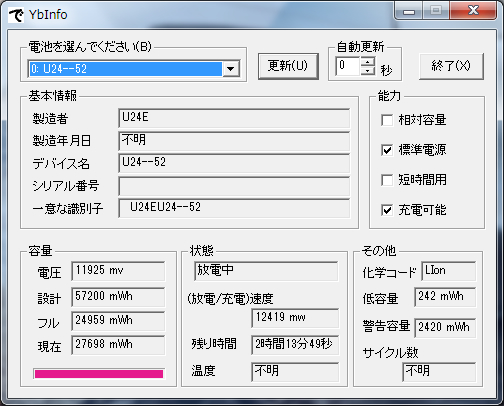The image size is (504, 406).
Task: Click the サイクル数 field showing 不明
Action: click(x=439, y=372)
